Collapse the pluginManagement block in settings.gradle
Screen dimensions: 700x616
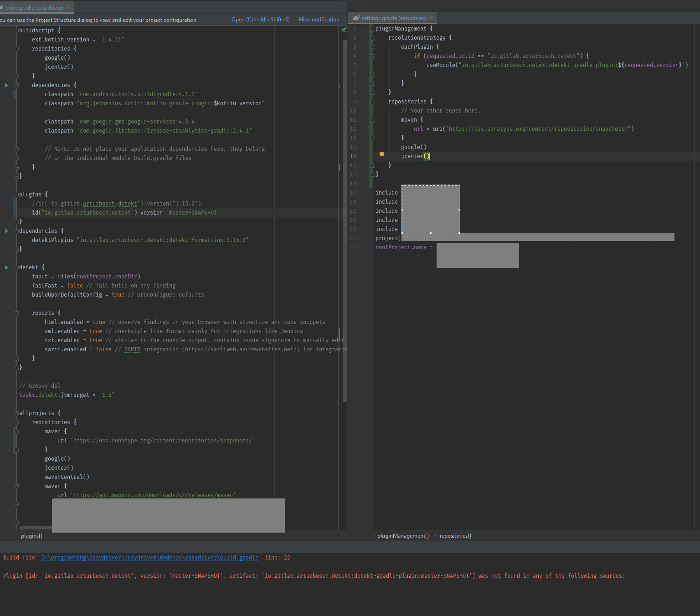[x=374, y=28]
